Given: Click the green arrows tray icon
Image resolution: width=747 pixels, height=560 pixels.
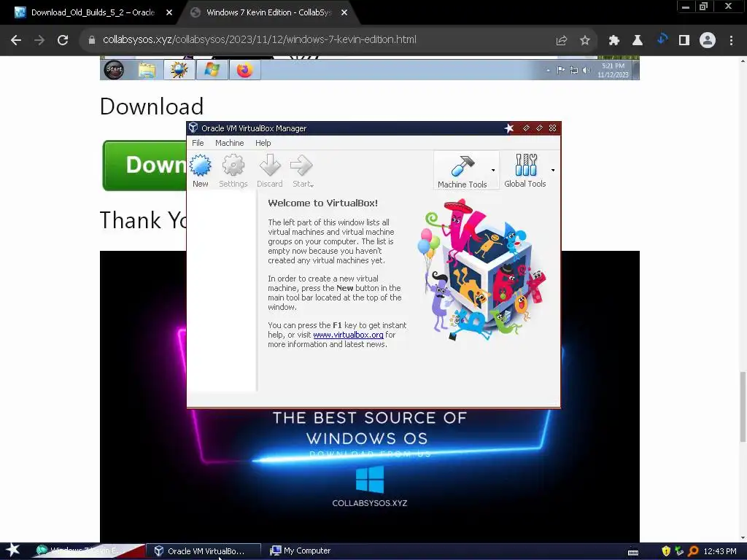Looking at the screenshot, I should (679, 551).
